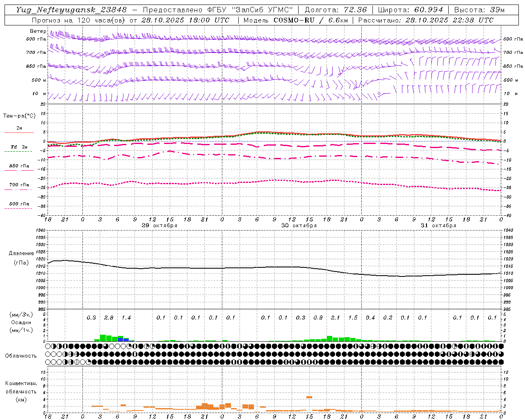Click the 3-hour precipitation value '0.4'
525x420 pixels.
[370, 318]
